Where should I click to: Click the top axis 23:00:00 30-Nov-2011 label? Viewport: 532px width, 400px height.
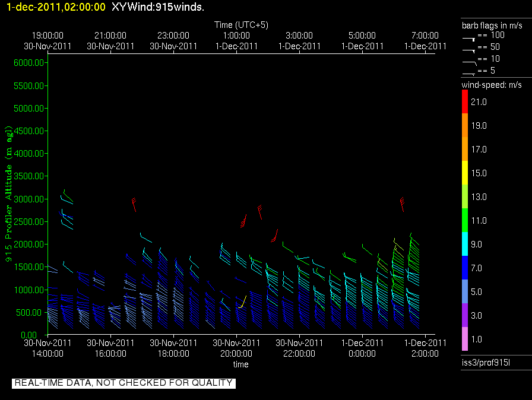click(x=173, y=41)
